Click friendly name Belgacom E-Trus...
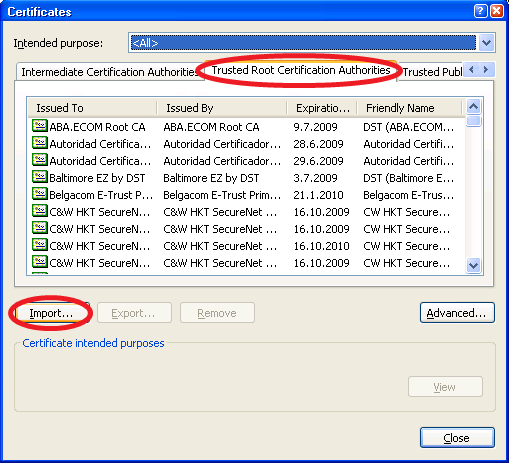 coord(409,195)
